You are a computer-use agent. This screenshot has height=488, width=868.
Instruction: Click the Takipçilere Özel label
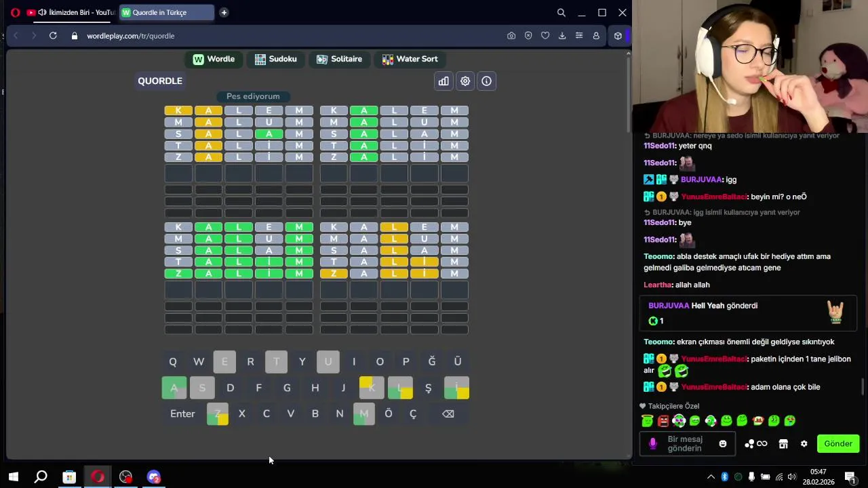click(x=673, y=406)
